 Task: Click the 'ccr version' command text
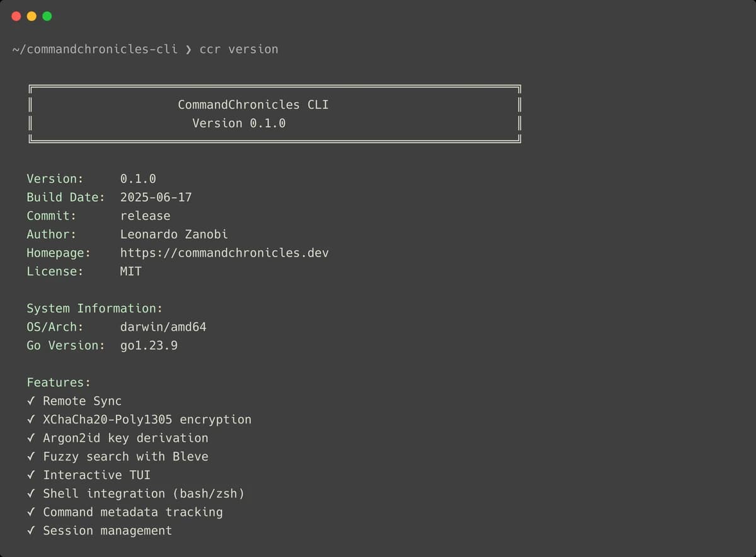(239, 49)
